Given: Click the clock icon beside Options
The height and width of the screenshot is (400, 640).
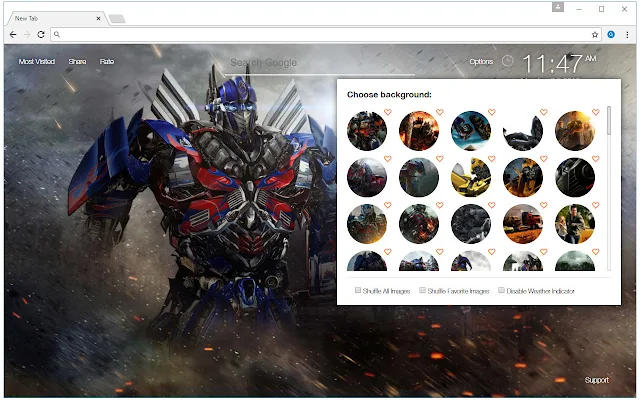Looking at the screenshot, I should pyautogui.click(x=507, y=61).
